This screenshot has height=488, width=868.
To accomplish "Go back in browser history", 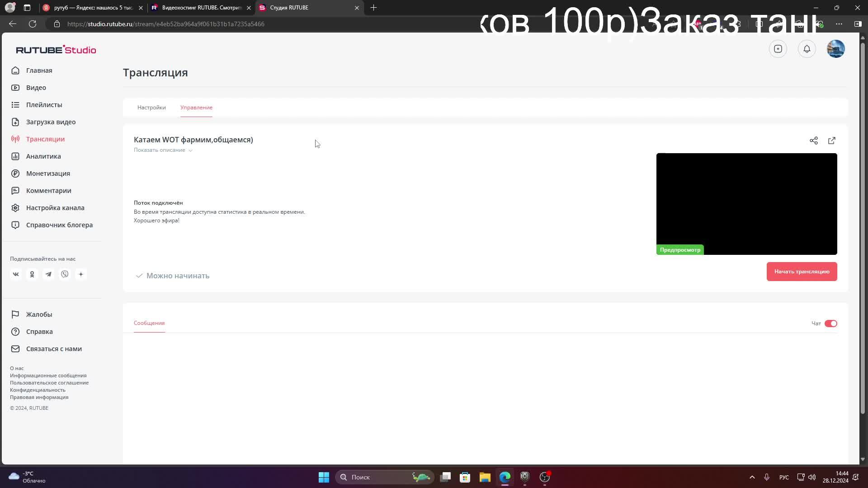I will [x=13, y=24].
